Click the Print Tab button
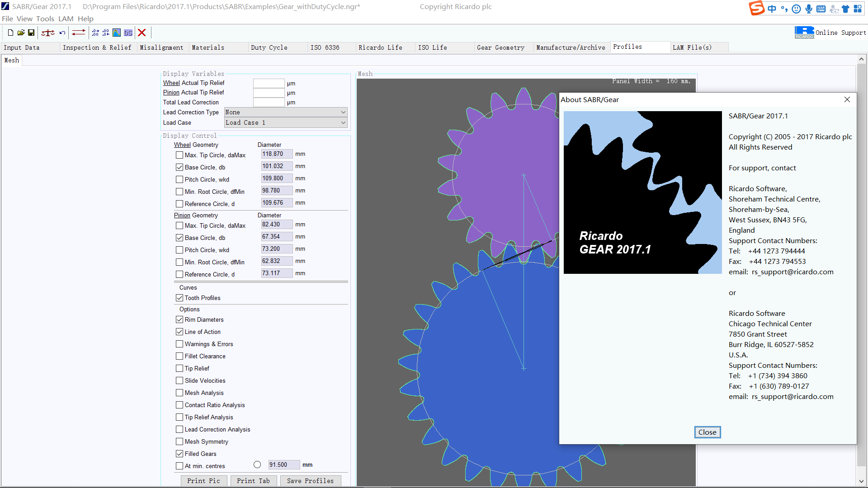 254,481
